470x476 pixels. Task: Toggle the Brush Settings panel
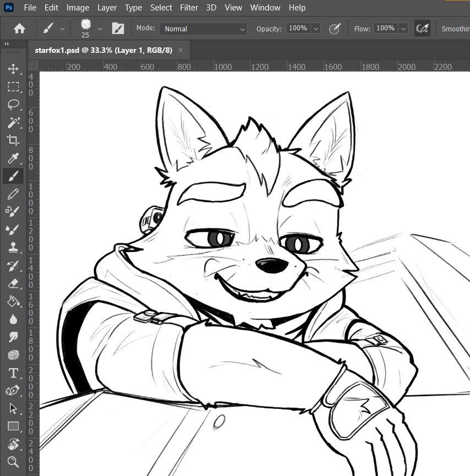point(118,29)
